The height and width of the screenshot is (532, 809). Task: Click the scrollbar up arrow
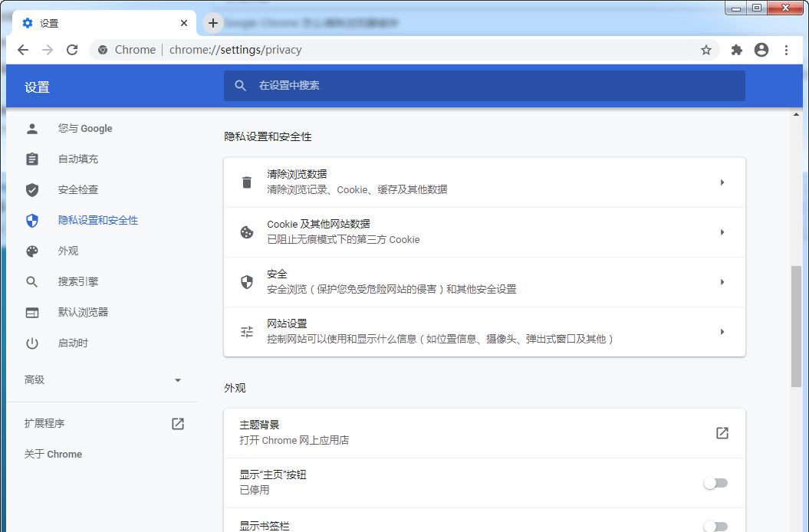[796, 114]
